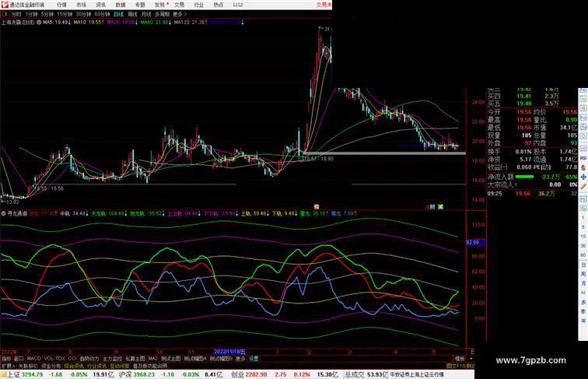Select the 趋势动力 indicator tab
Image resolution: width=588 pixels, height=379 pixels.
click(89, 359)
